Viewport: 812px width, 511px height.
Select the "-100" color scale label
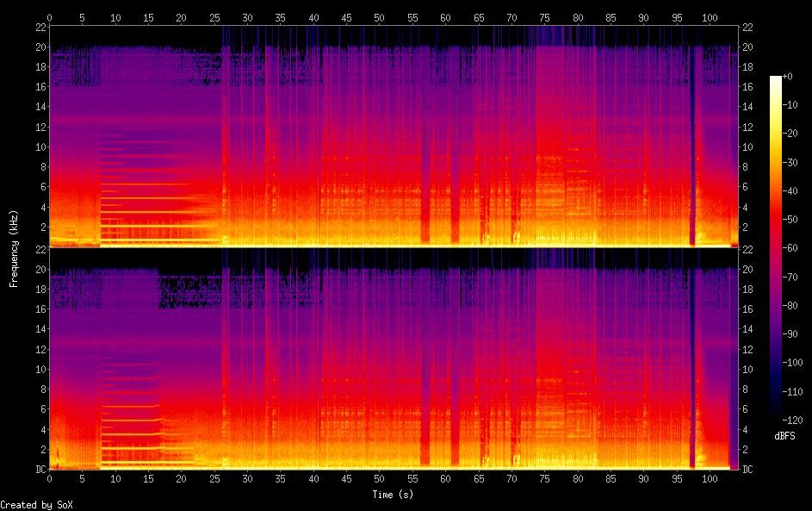pos(792,363)
